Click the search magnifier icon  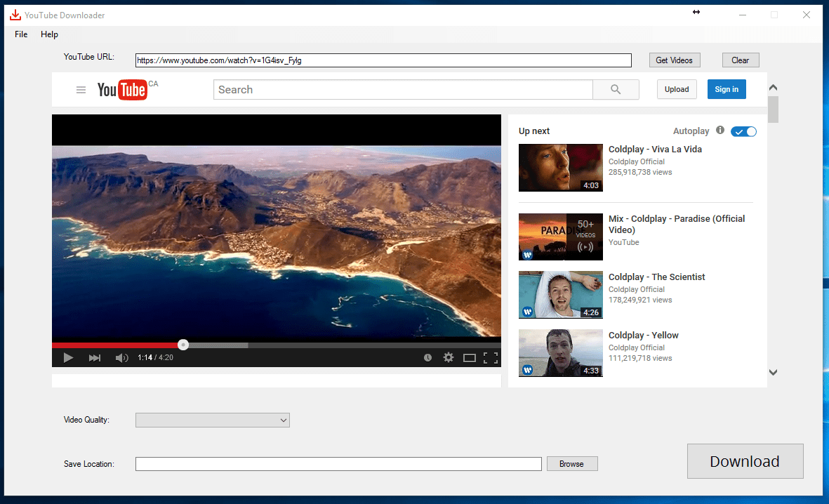[x=616, y=89]
